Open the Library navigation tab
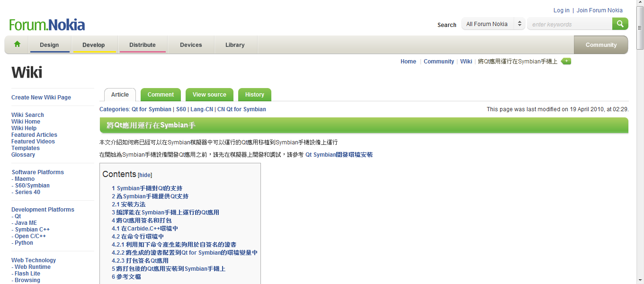The image size is (644, 284). click(x=235, y=45)
